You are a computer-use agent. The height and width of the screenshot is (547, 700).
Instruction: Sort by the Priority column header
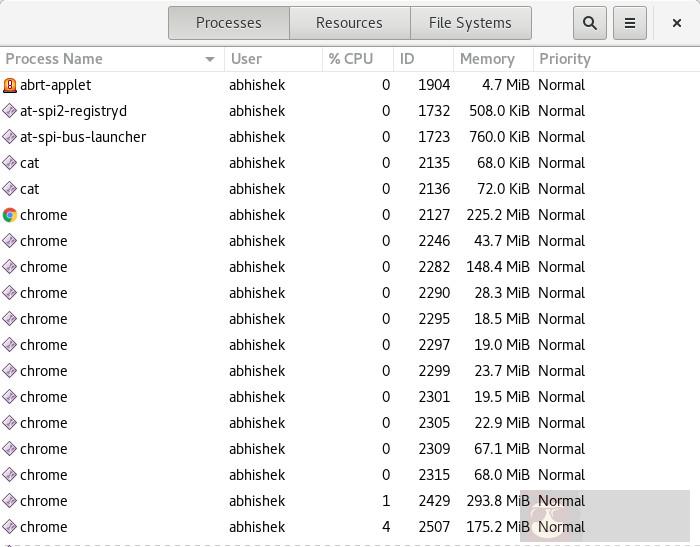tap(565, 59)
